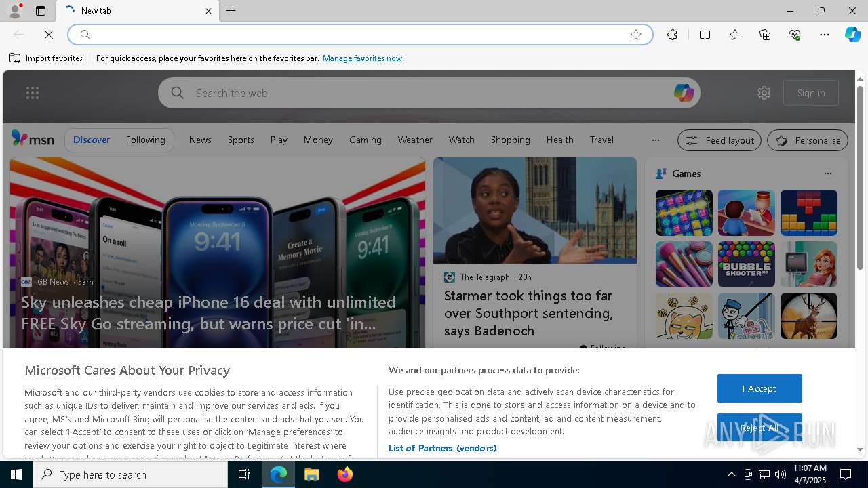Image resolution: width=868 pixels, height=488 pixels.
Task: Open the tab actions menu icon
Action: [41, 11]
